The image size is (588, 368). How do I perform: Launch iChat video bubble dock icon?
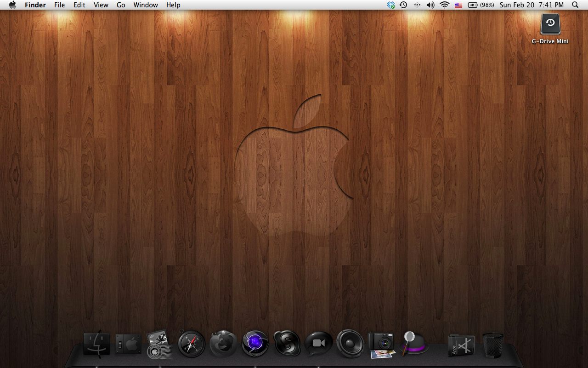318,344
